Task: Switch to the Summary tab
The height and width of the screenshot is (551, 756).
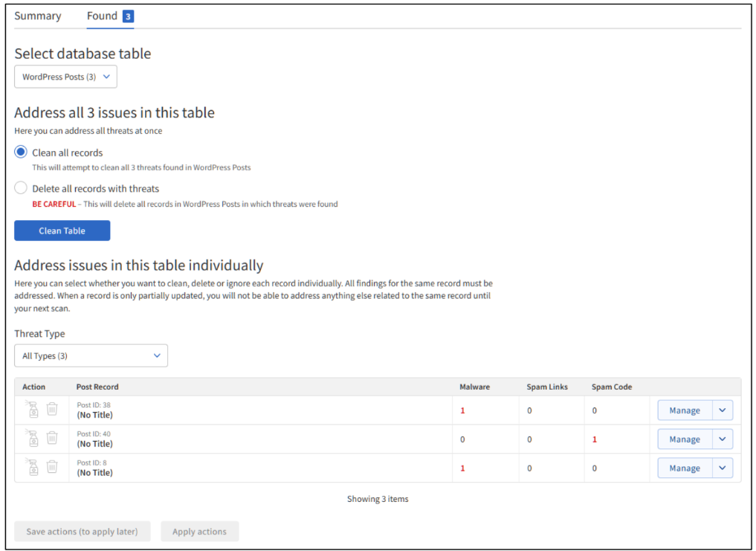Action: point(37,15)
